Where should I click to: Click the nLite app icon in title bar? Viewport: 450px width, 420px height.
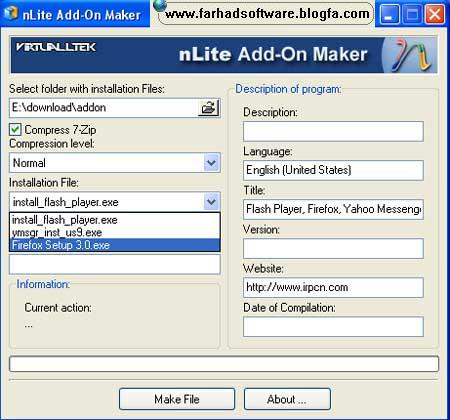(x=10, y=13)
